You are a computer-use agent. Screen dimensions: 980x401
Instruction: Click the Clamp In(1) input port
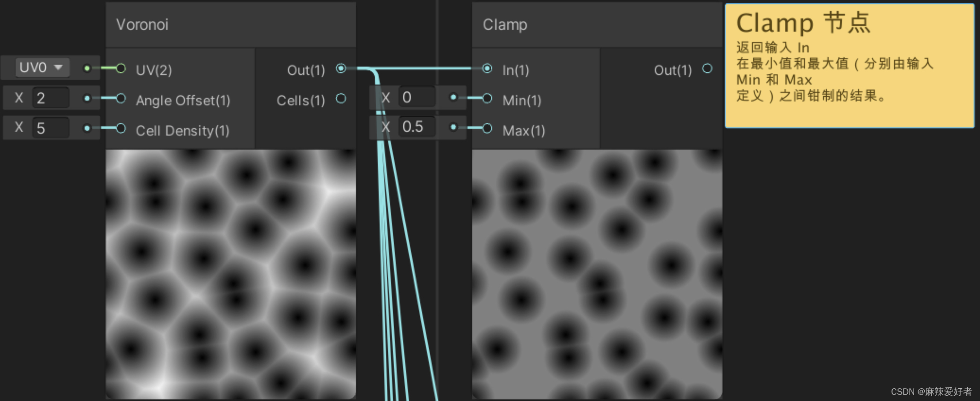[x=487, y=68]
